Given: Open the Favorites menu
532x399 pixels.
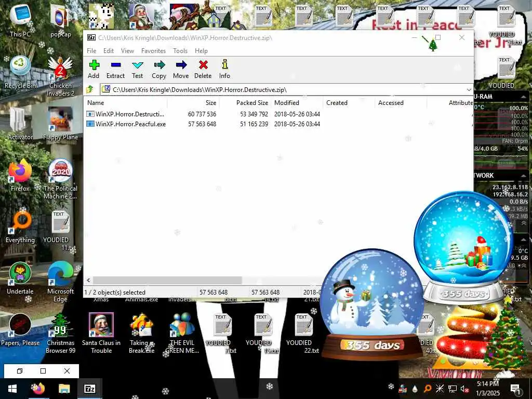Looking at the screenshot, I should (153, 51).
